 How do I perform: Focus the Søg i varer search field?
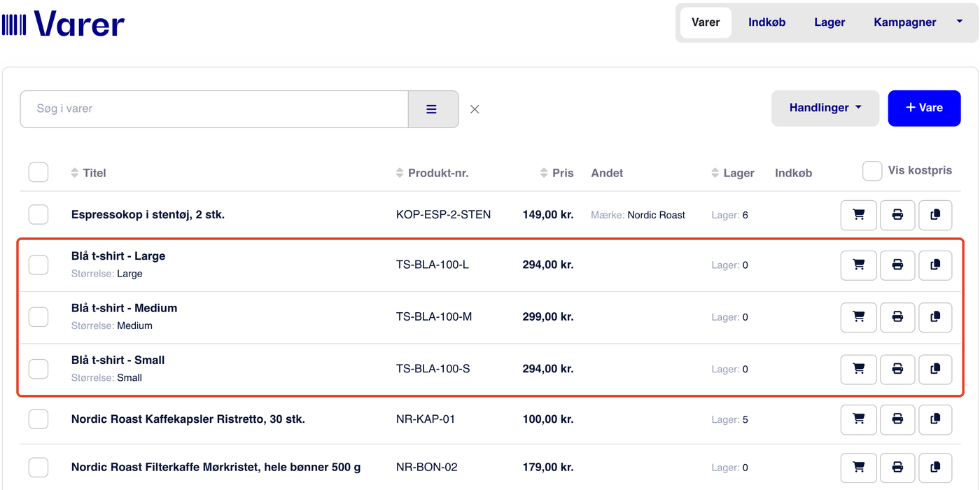click(x=214, y=109)
